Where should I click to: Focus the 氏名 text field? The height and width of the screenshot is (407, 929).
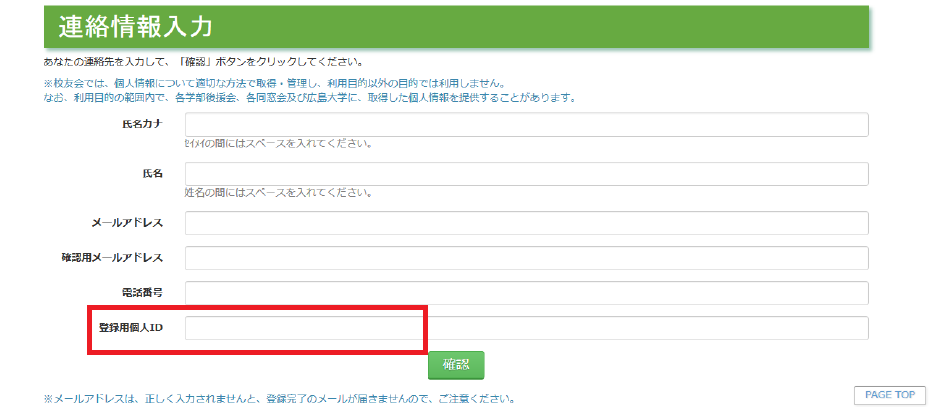(527, 174)
